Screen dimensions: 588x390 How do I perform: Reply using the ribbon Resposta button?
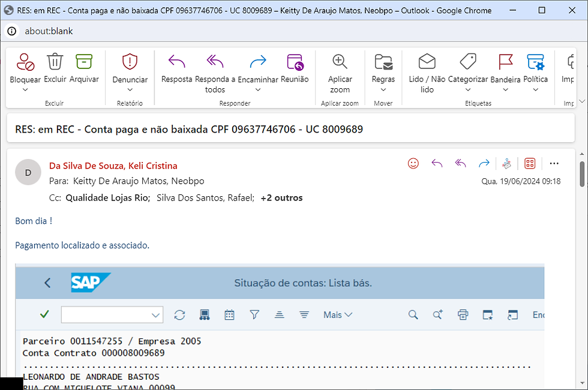pyautogui.click(x=176, y=61)
